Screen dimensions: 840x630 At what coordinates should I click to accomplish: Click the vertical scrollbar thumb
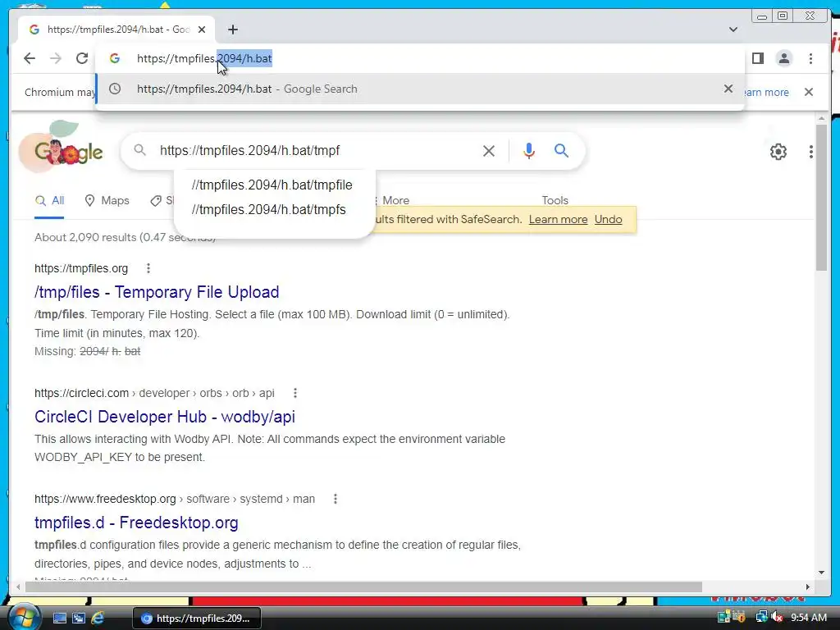coord(821,197)
